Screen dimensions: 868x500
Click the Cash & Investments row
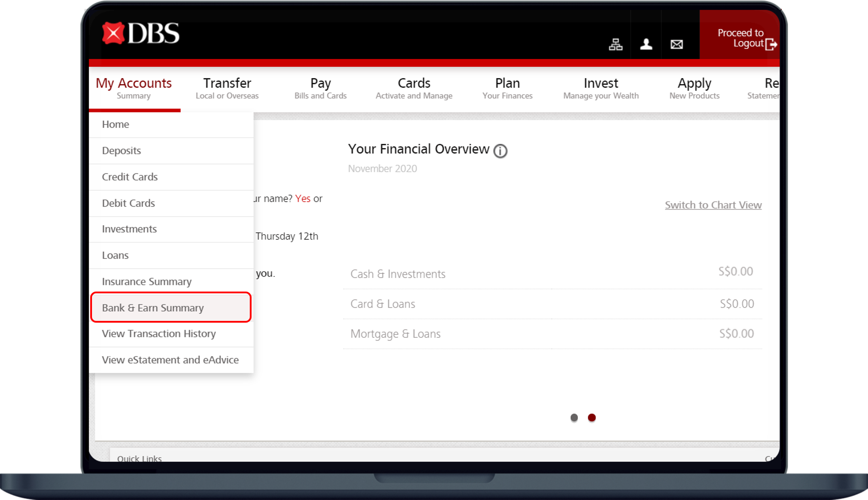(552, 273)
